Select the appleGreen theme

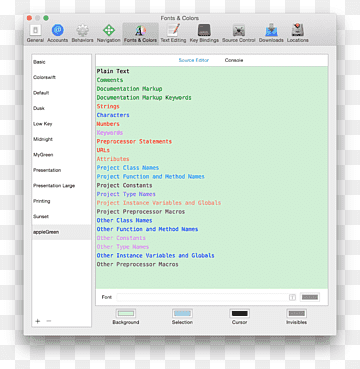[x=61, y=232]
